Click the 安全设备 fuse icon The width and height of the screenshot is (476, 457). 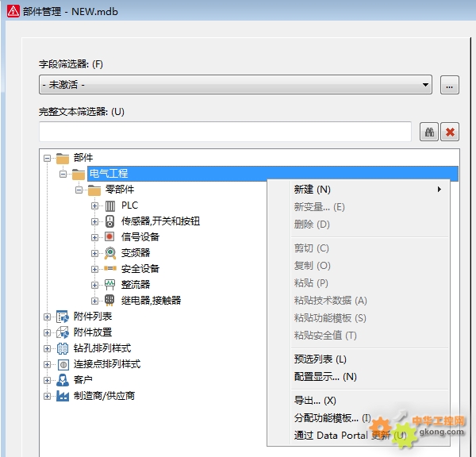coord(110,268)
